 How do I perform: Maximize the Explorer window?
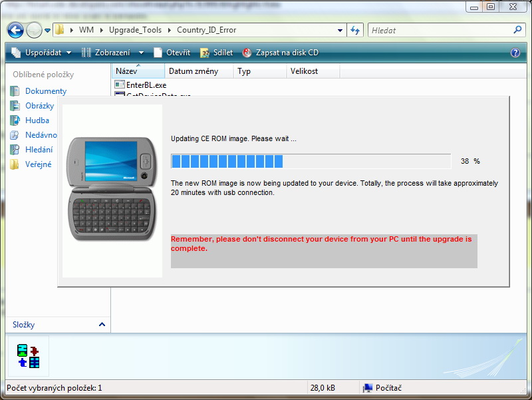[x=490, y=7]
